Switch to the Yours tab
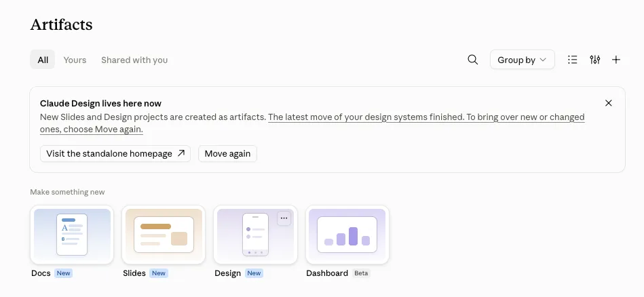Screen dimensions: 644x297 (75, 60)
